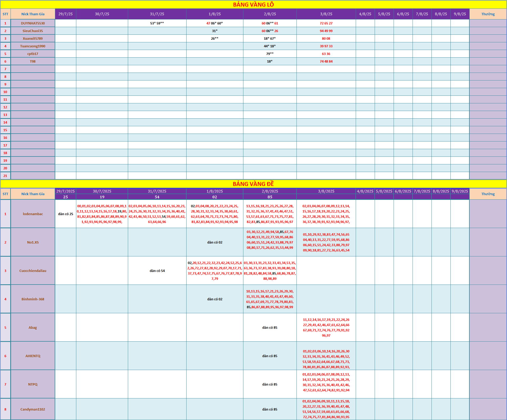
Task: Click the BẢNG VÀNG ĐỀ title banner
Action: pyautogui.click(x=253, y=184)
